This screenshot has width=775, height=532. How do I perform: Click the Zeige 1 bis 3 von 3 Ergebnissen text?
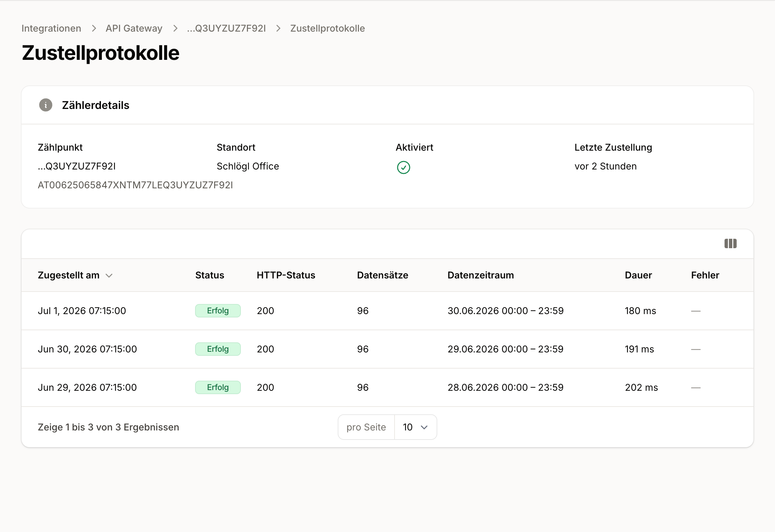[x=108, y=427]
